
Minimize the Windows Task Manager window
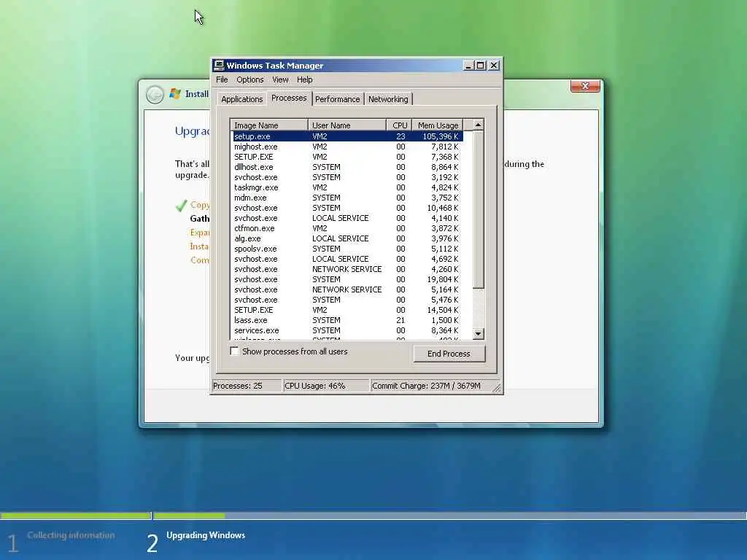click(x=468, y=65)
